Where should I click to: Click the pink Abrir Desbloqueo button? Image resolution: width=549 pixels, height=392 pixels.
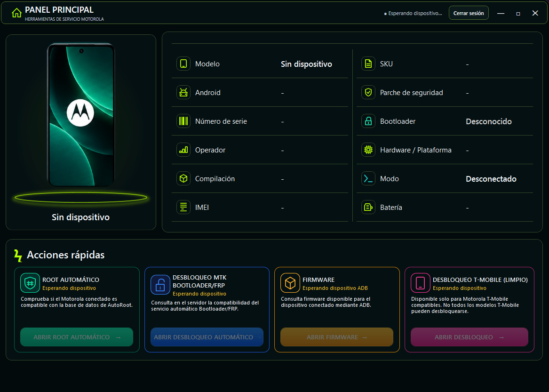469,337
